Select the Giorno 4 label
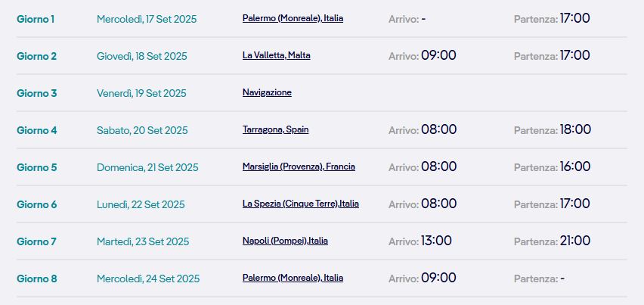The image size is (644, 305). click(x=36, y=130)
